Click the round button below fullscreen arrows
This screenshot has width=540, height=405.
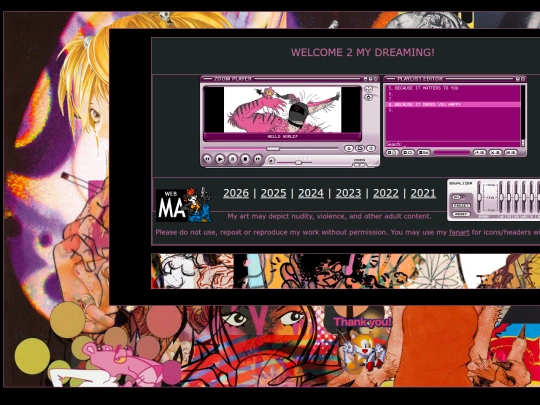tap(368, 97)
